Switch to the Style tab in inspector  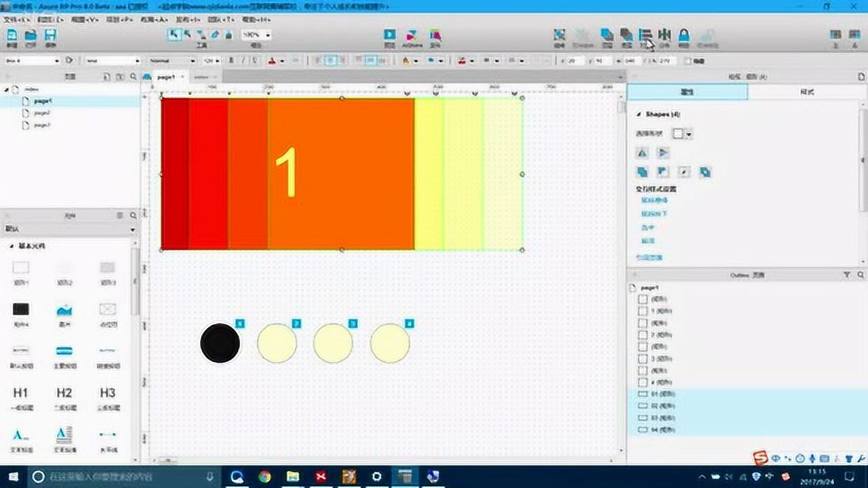click(x=807, y=91)
